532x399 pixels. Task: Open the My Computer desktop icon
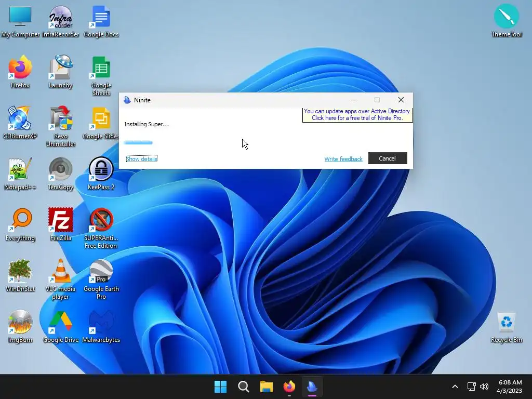coord(20,21)
